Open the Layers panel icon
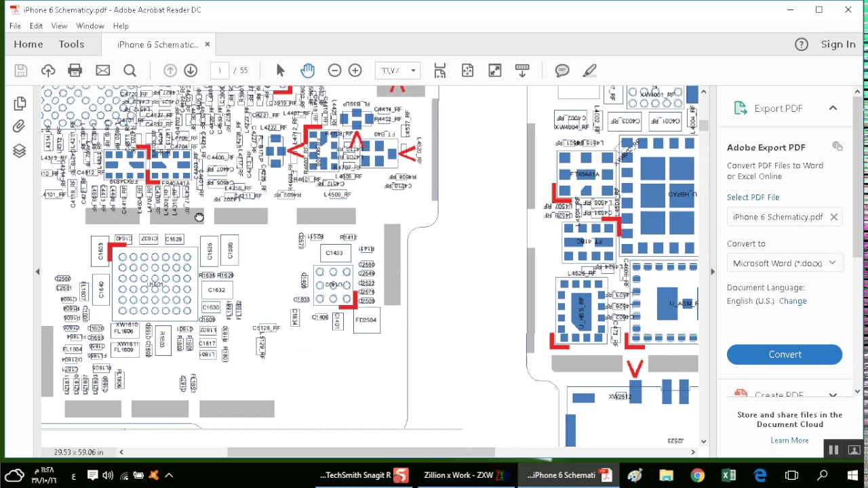 (19, 150)
